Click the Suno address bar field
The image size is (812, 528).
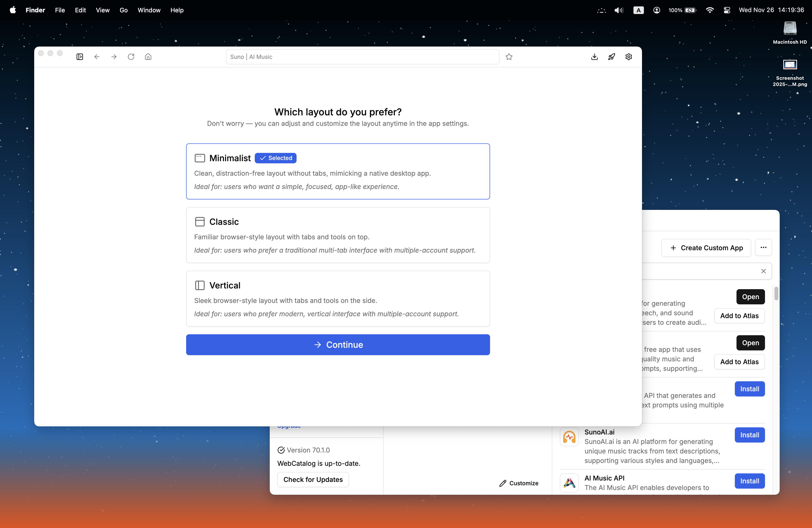click(x=362, y=57)
